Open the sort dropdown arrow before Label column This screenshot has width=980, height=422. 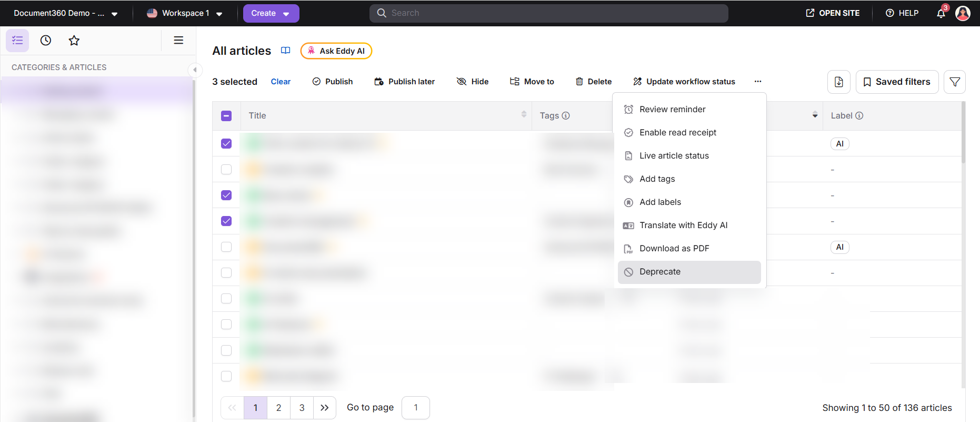(815, 115)
